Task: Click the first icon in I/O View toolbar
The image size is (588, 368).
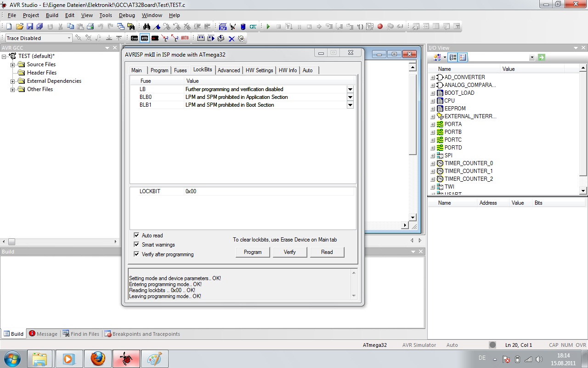Action: [x=437, y=57]
